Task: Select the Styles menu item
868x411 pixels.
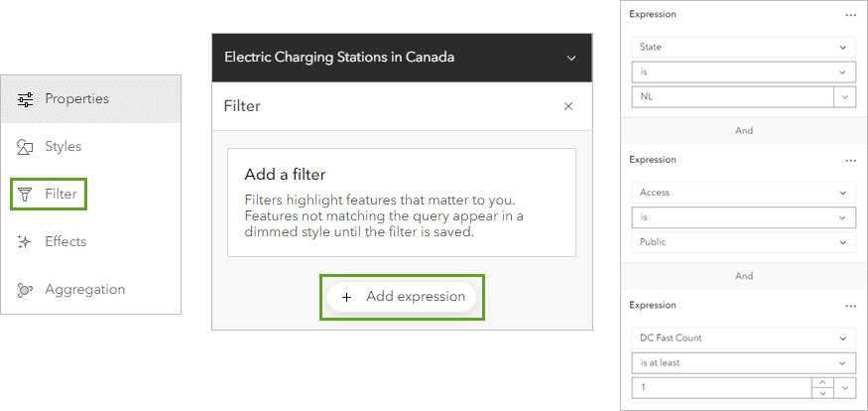Action: click(63, 147)
